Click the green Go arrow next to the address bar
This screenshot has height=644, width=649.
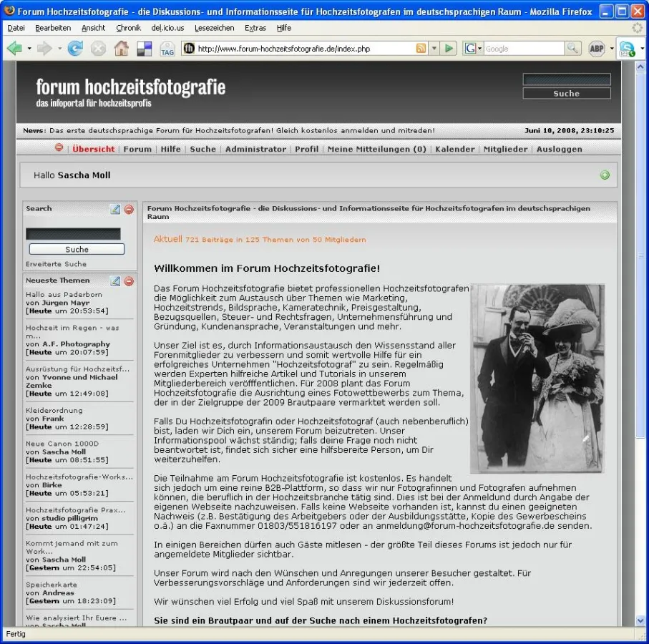pos(448,48)
